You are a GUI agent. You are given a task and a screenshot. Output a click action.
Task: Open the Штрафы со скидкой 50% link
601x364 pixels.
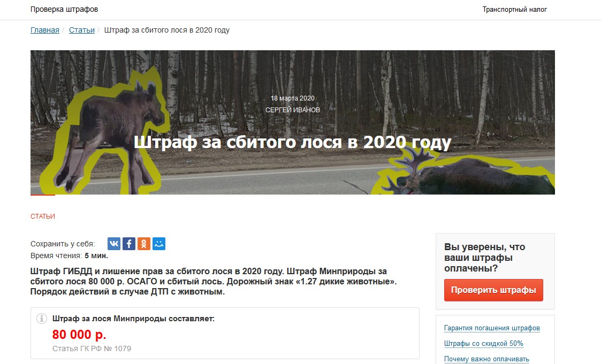(483, 343)
